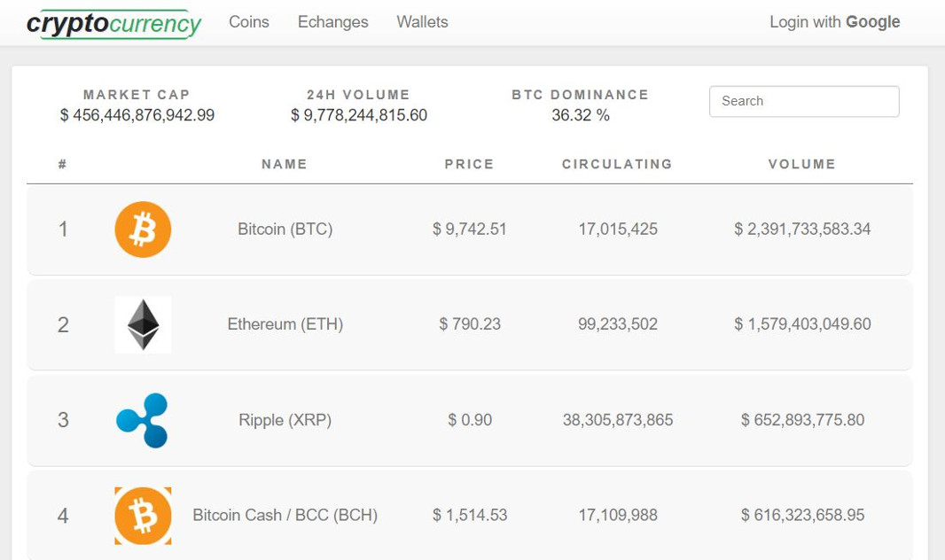This screenshot has height=560, width=945.
Task: Click the BTC DOMINANCE label
Action: click(x=581, y=95)
